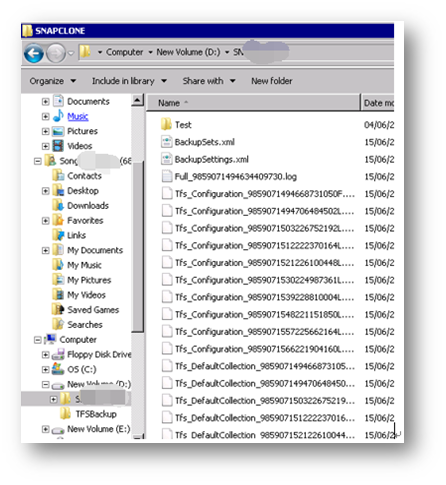The height and width of the screenshot is (485, 446).
Task: Click the Searches folder icon
Action: click(x=58, y=324)
